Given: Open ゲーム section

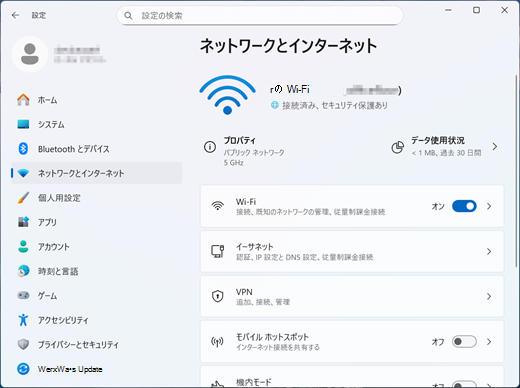Looking at the screenshot, I should tap(97, 295).
